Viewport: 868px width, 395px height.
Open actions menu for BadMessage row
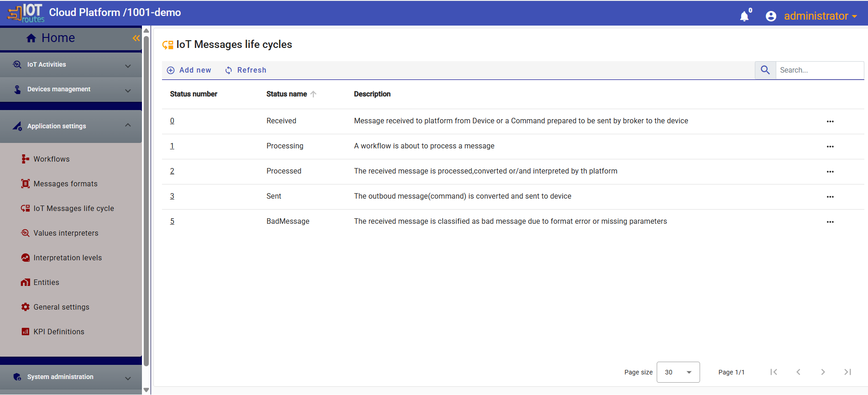click(830, 222)
